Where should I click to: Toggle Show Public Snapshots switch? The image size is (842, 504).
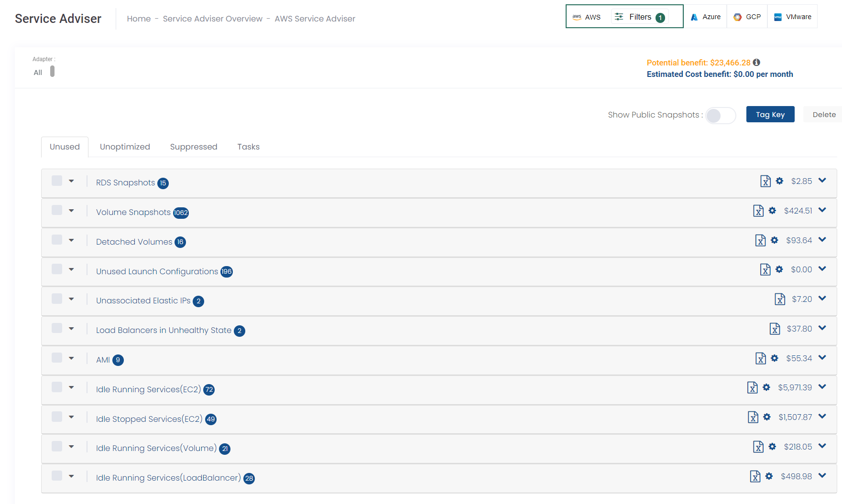pos(720,115)
